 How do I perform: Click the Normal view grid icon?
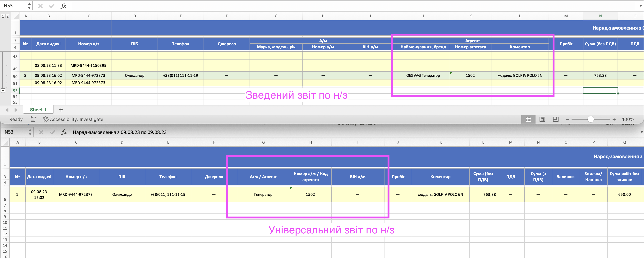coord(528,119)
